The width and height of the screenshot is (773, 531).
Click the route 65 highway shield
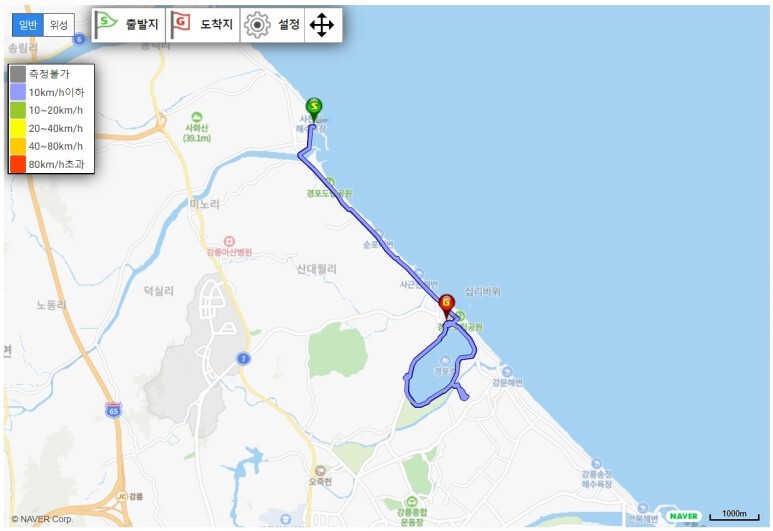point(113,410)
